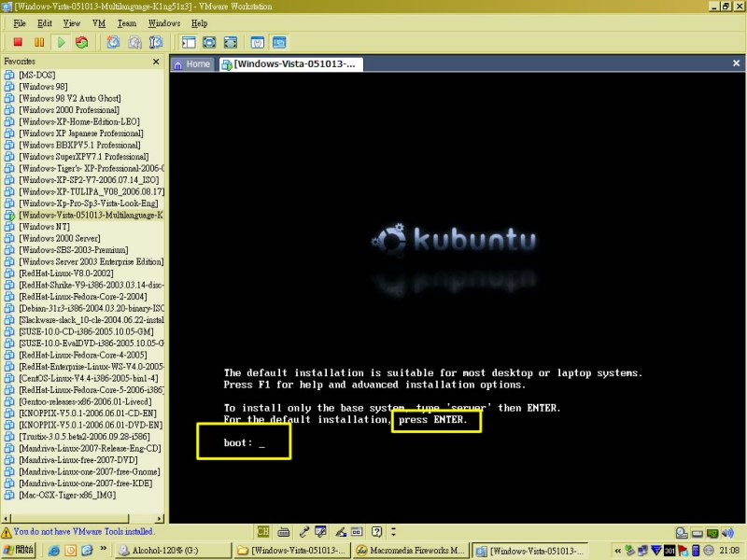Switch to the Home tab

[x=192, y=63]
